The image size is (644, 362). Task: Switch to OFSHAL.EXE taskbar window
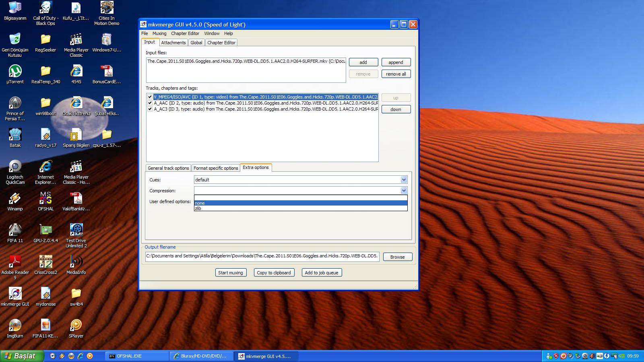click(137, 356)
